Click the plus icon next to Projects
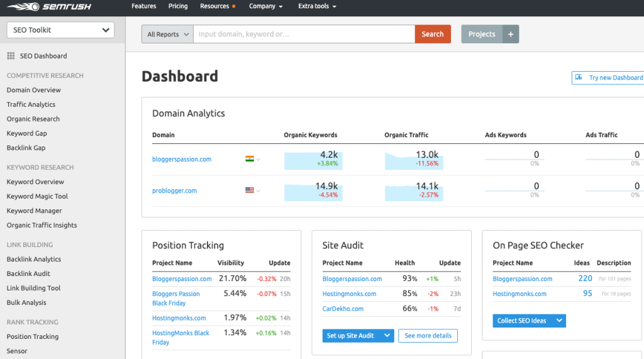 point(511,34)
